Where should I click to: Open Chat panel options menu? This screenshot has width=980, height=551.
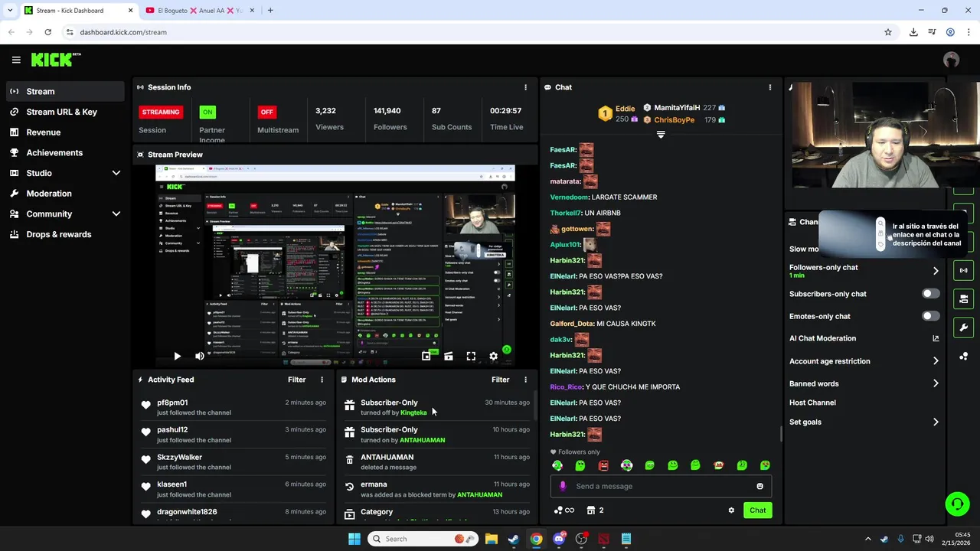point(770,87)
